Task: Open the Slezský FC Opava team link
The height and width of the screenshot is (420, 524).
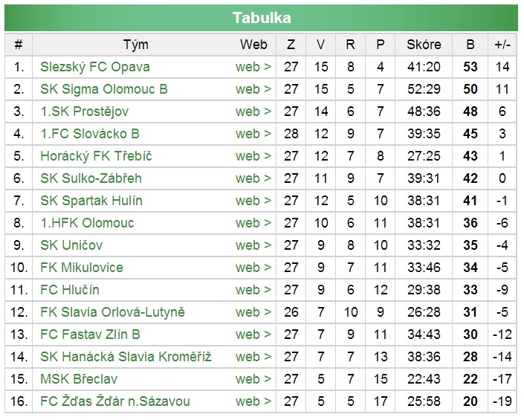Action: (95, 67)
